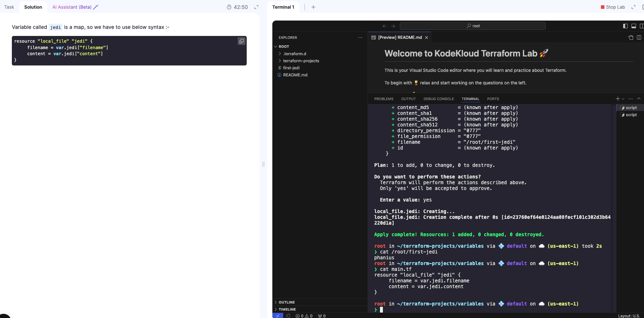
Task: Open panel more actions menu
Action: 631,99
